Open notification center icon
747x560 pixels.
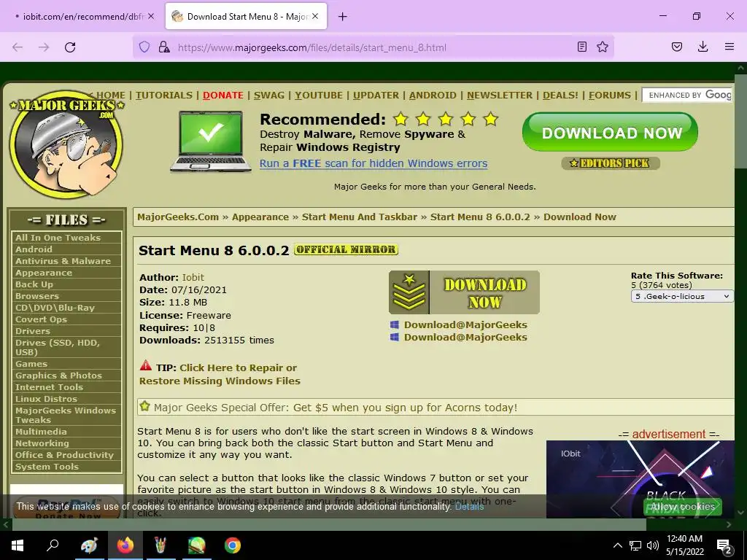coord(724,545)
